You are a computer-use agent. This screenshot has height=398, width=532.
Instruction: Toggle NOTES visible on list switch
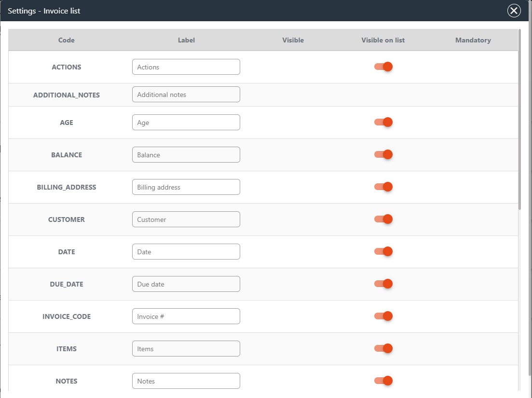[383, 381]
